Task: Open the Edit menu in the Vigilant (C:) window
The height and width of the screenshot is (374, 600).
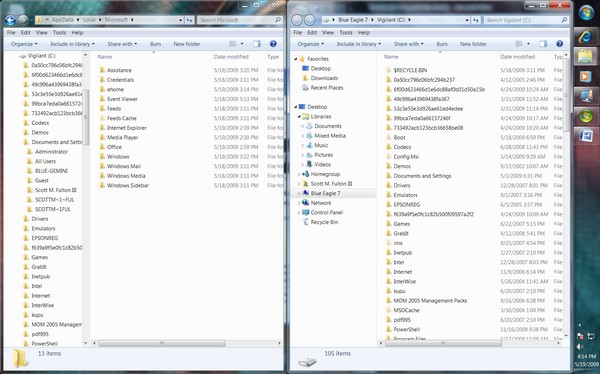Action: click(312, 33)
